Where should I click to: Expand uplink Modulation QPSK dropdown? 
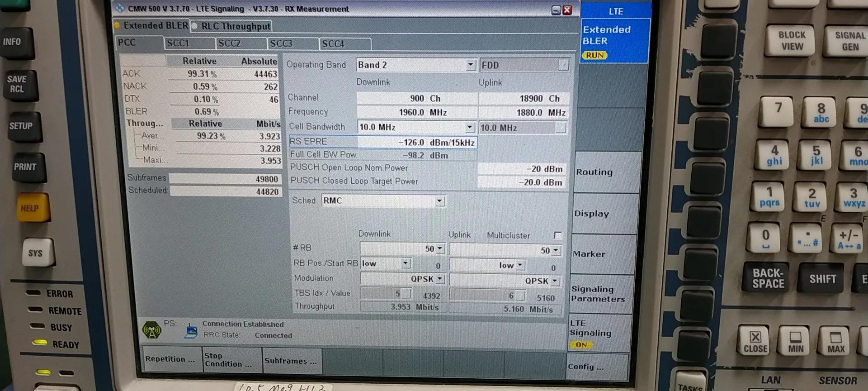coord(556,281)
